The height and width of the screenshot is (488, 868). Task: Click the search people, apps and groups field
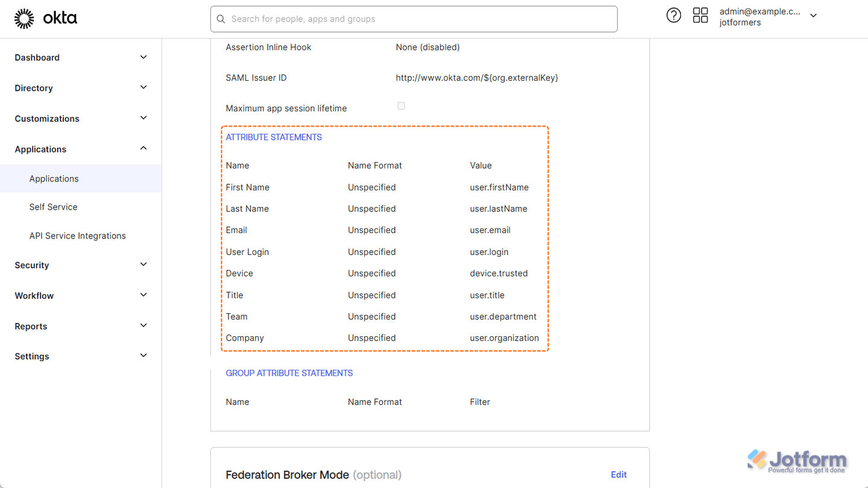(422, 19)
